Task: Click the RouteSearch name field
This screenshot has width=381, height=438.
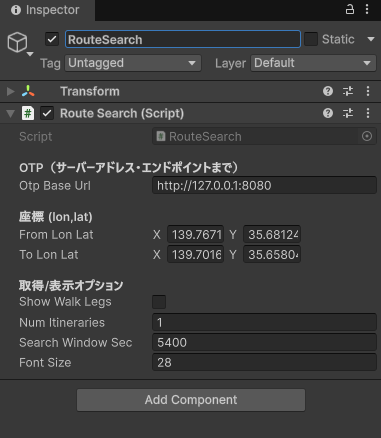Action: click(x=183, y=39)
